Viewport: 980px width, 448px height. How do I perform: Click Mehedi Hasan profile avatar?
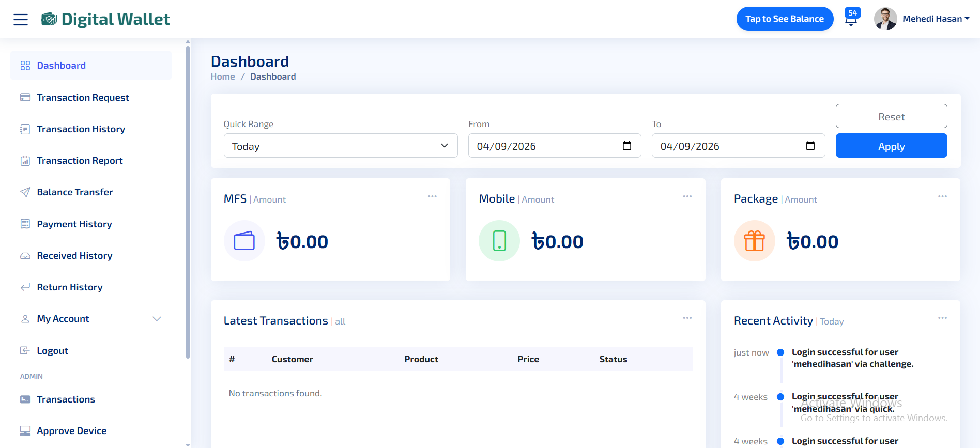(885, 19)
